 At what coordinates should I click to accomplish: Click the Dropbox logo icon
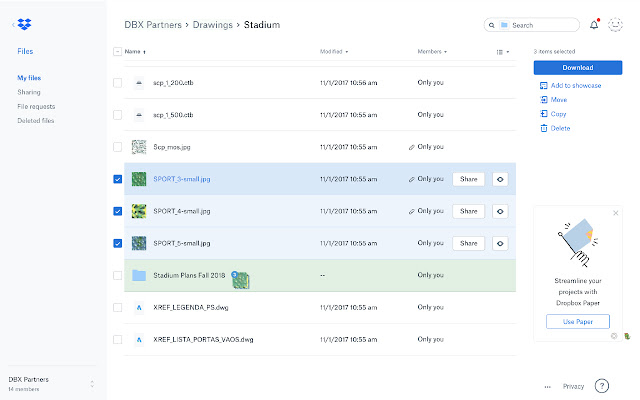[x=26, y=22]
